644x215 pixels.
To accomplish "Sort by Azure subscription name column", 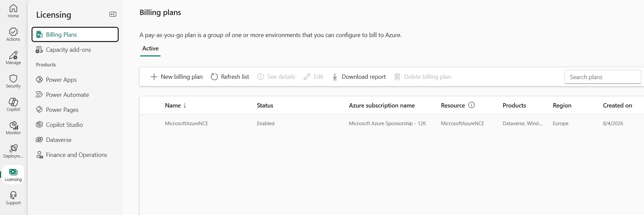I will click(x=382, y=105).
